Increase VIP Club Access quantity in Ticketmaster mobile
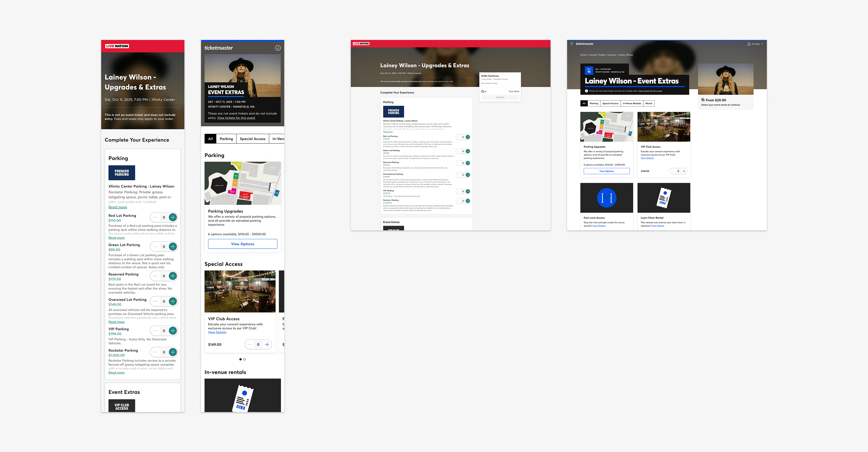This screenshot has width=868, height=452. pyautogui.click(x=267, y=344)
